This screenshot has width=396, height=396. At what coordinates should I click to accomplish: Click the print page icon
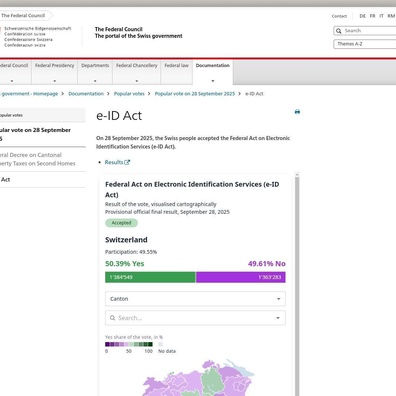[297, 112]
